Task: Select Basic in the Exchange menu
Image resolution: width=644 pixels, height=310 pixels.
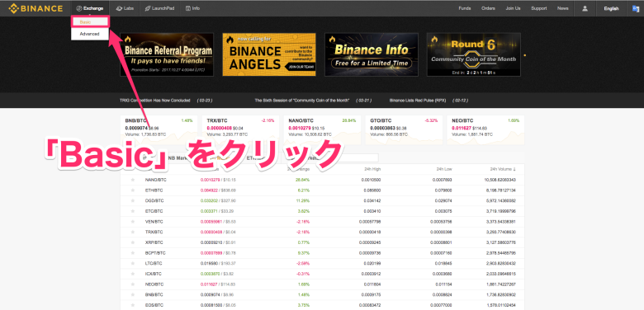Action: [x=90, y=21]
